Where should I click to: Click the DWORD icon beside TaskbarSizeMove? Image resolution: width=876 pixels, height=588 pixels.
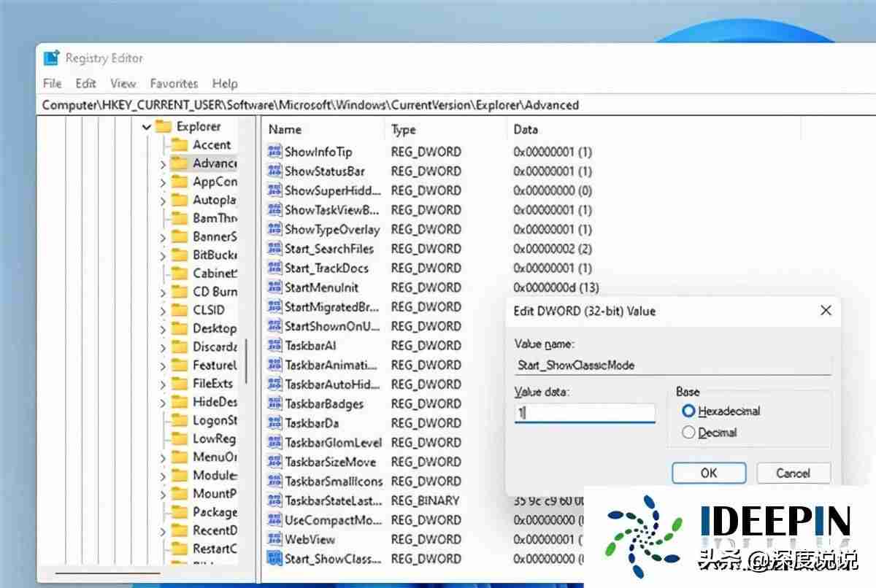pyautogui.click(x=274, y=462)
